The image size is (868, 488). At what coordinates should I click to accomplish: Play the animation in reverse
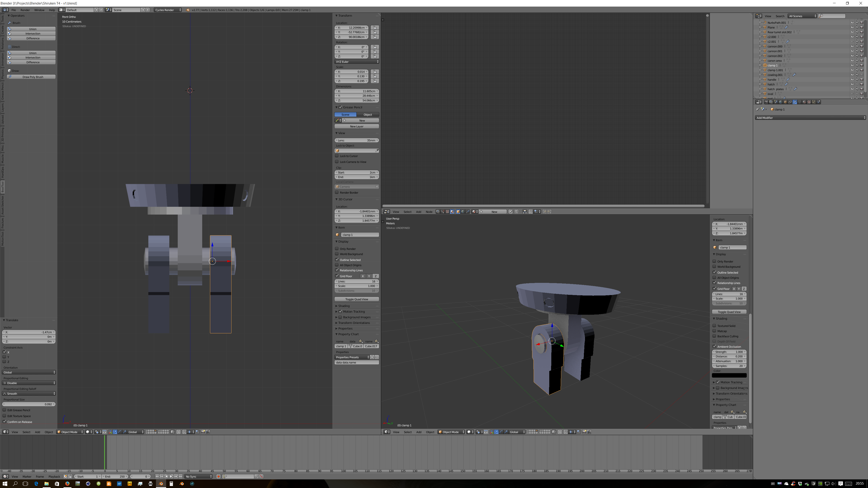coord(166,476)
